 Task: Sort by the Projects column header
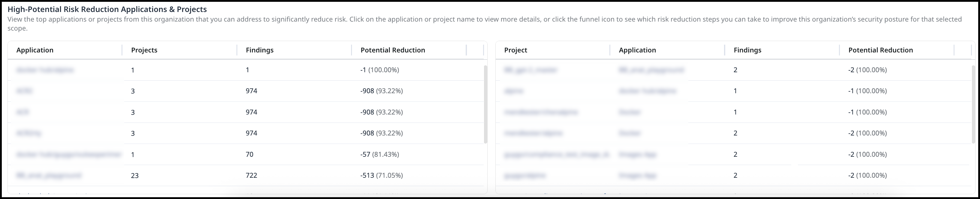tap(144, 50)
